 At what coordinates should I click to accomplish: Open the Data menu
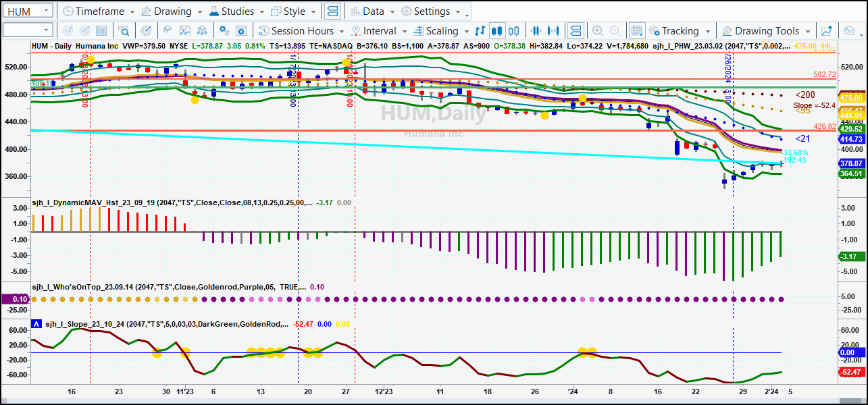point(373,11)
